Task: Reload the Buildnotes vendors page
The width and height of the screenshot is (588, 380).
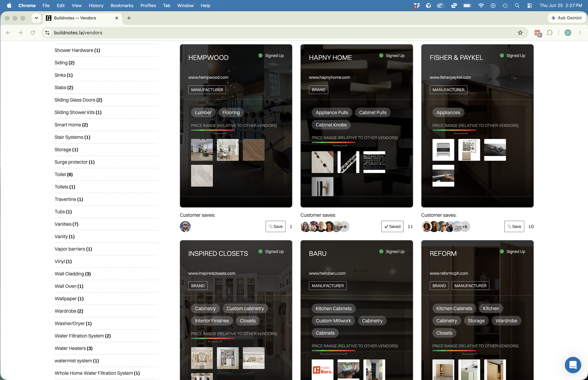Action: tap(32, 33)
